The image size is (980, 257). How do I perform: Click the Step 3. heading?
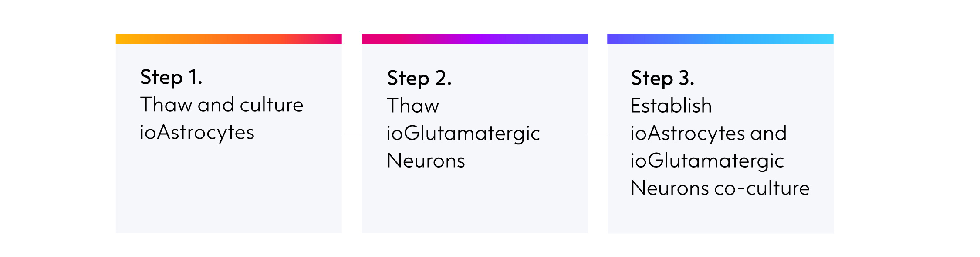pos(662,79)
